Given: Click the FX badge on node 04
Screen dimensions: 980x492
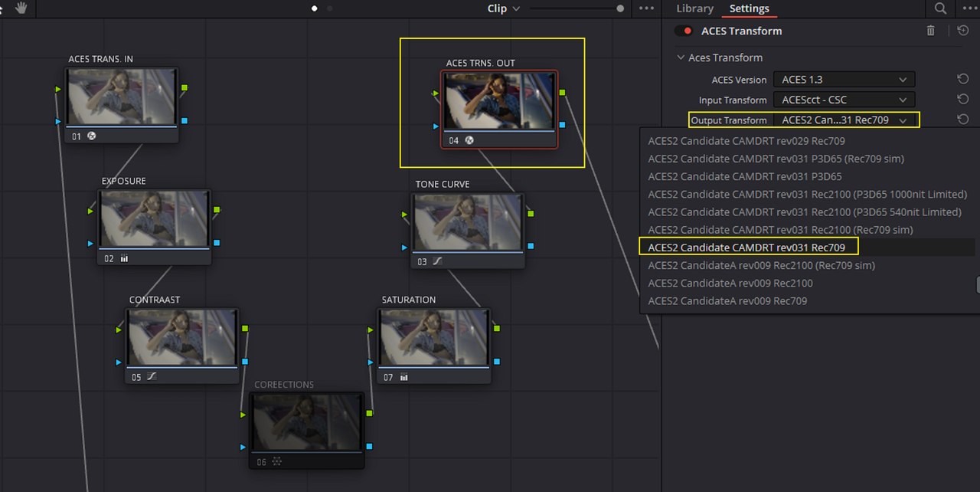Looking at the screenshot, I should [x=469, y=140].
